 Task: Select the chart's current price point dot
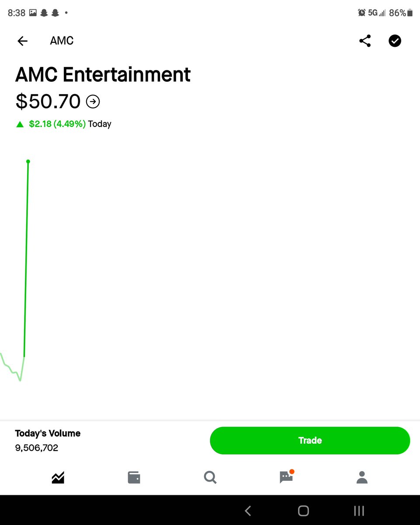28,161
